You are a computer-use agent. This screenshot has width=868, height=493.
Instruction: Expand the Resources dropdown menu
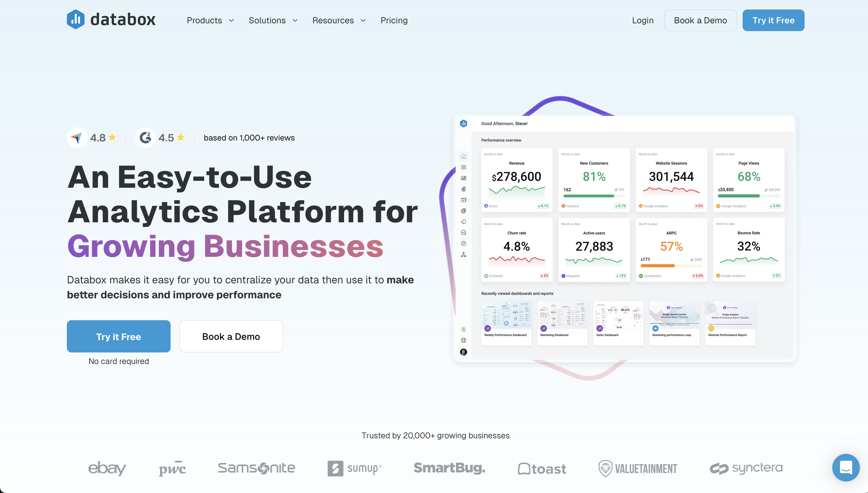coord(339,20)
